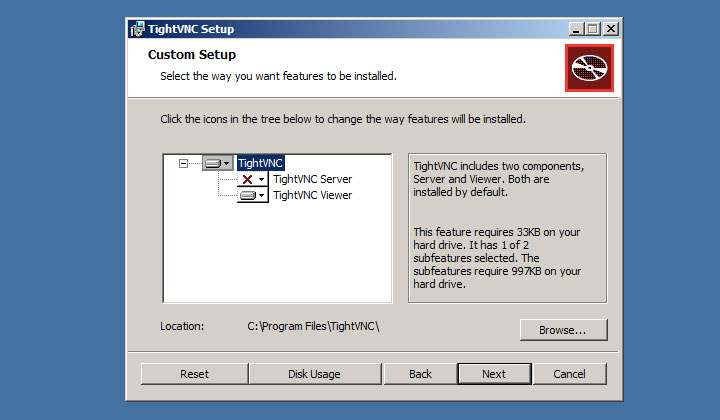Click the red installer disc logo
The image size is (720, 420).
(x=589, y=68)
